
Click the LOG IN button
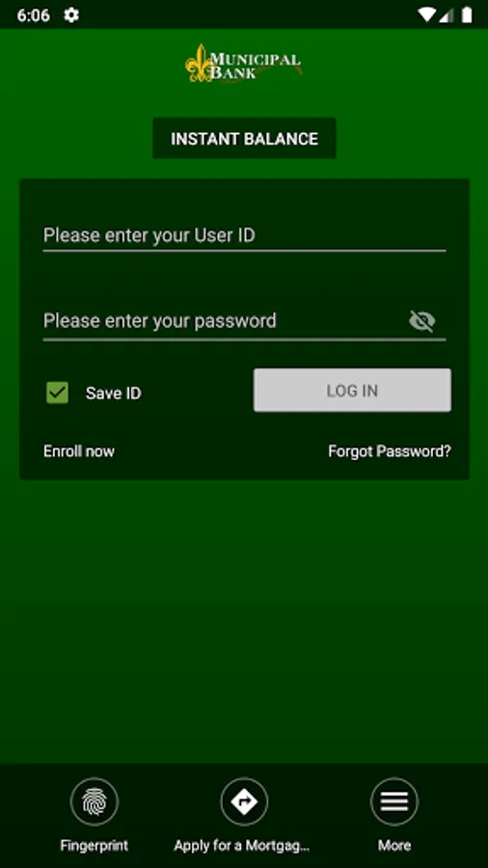352,391
